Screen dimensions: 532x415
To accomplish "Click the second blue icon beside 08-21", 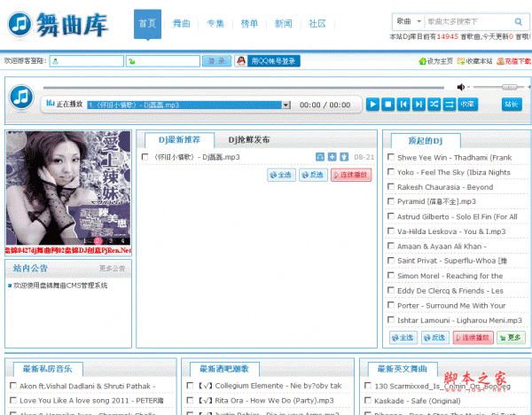I will tap(332, 157).
